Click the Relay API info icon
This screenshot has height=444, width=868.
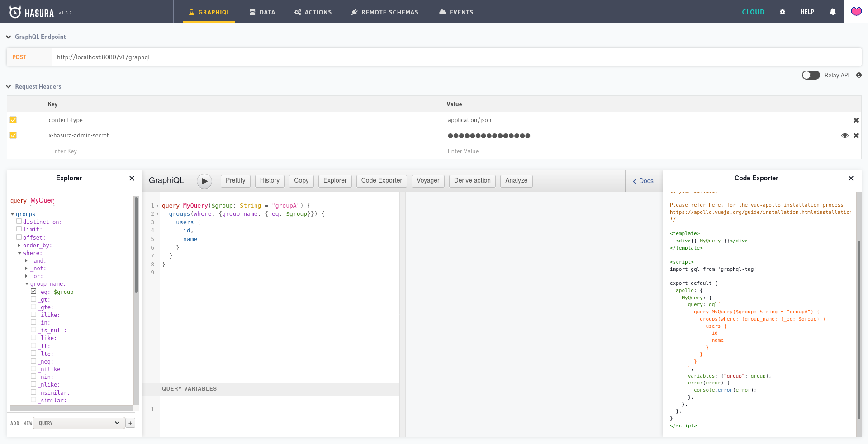pos(859,75)
